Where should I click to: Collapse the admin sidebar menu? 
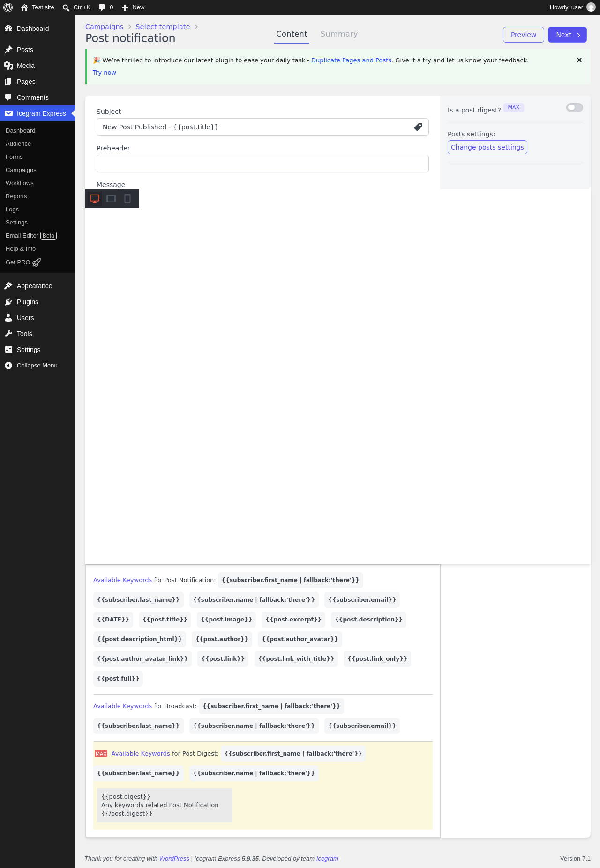pos(37,366)
